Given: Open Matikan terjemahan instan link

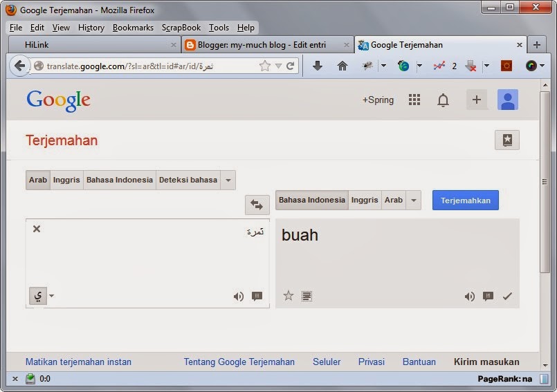Looking at the screenshot, I should pyautogui.click(x=78, y=362).
